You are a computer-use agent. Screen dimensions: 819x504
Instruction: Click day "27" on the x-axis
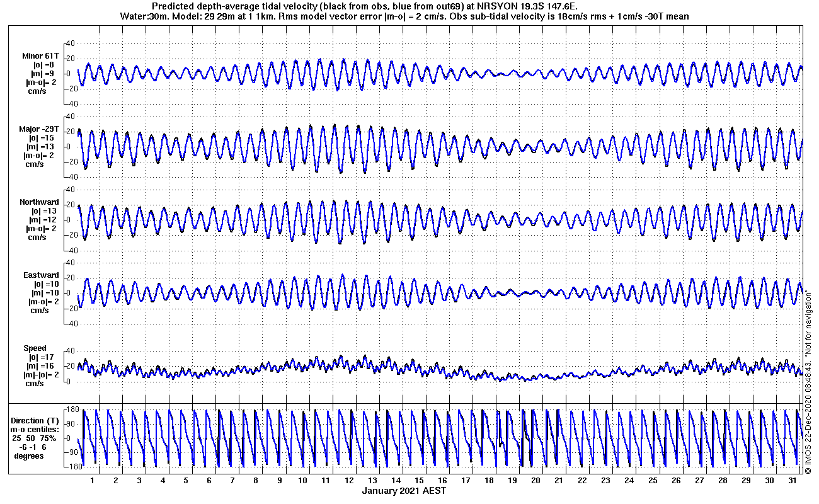[699, 481]
